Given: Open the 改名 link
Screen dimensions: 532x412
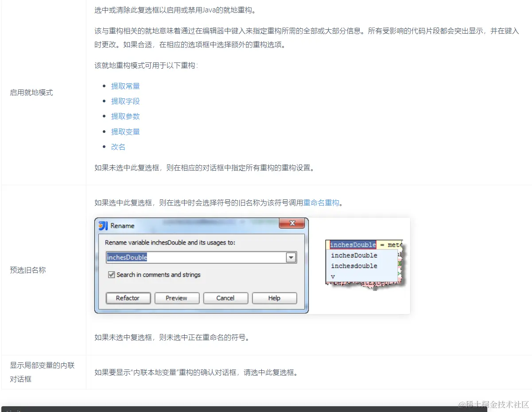Looking at the screenshot, I should [118, 147].
